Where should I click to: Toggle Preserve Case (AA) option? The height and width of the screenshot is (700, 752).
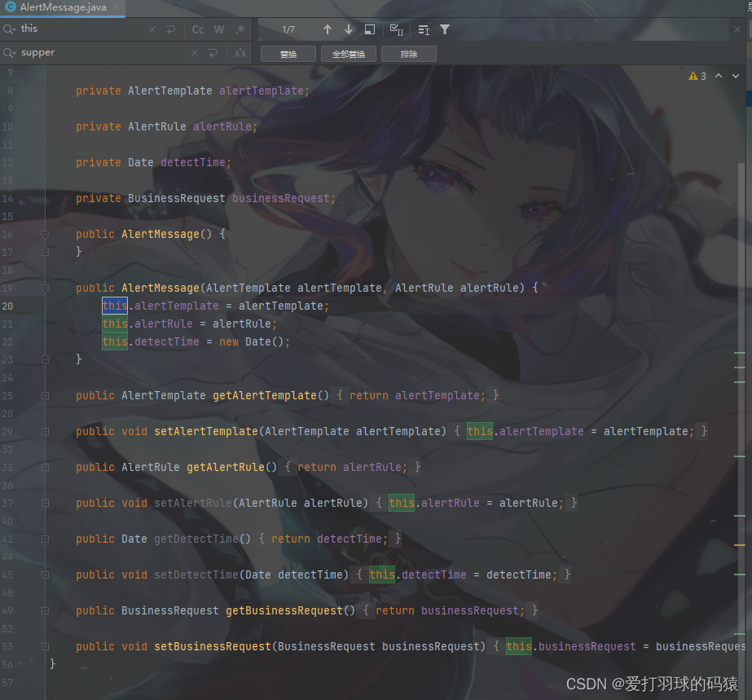[x=240, y=54]
